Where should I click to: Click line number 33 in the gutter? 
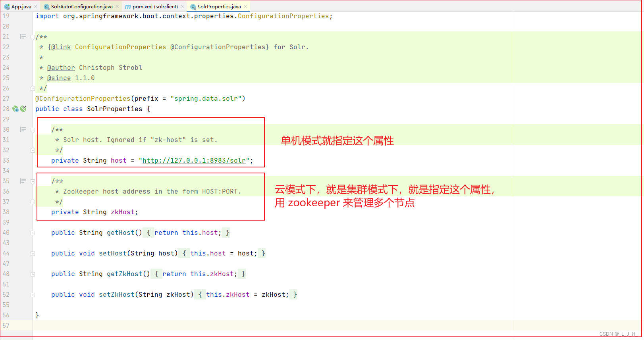[x=6, y=160]
